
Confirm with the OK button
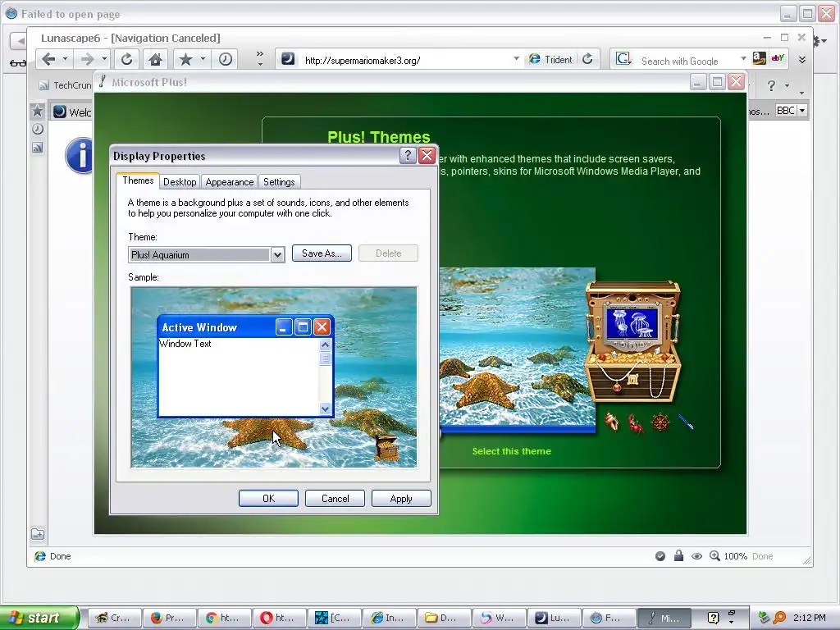coord(268,498)
